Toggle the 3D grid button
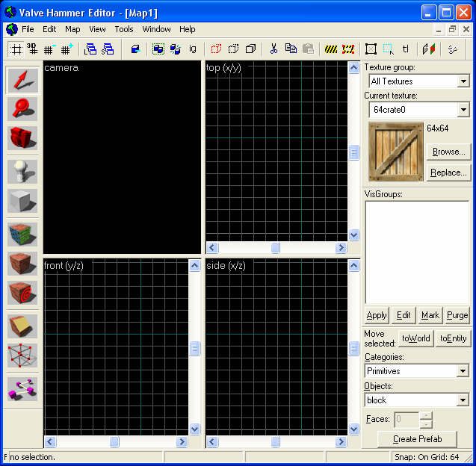476x466 pixels. 32,49
